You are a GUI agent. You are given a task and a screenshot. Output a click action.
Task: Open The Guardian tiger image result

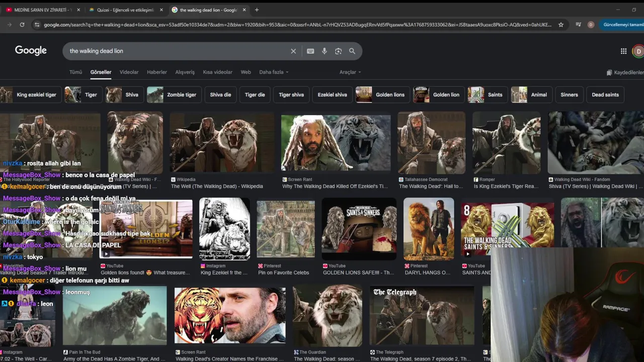click(x=328, y=316)
